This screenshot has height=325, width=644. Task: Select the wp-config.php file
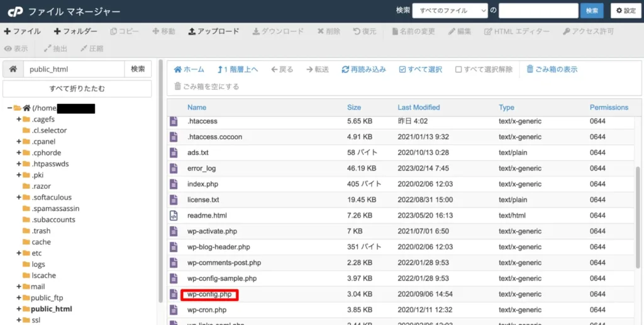pos(209,295)
